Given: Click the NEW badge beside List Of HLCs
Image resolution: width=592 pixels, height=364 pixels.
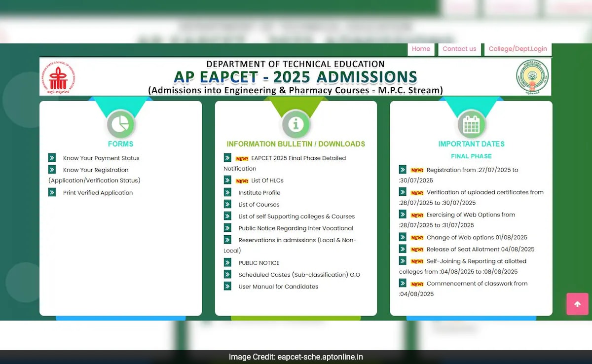Looking at the screenshot, I should click(241, 180).
